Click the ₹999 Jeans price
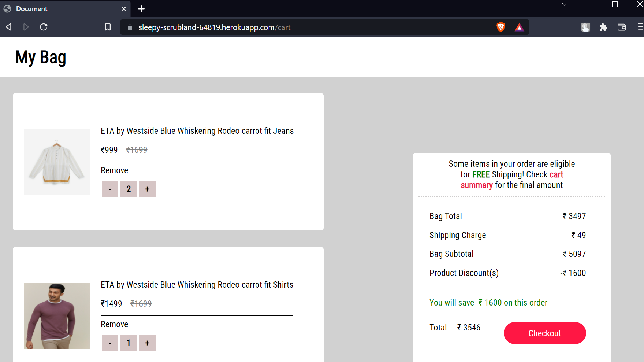 109,150
